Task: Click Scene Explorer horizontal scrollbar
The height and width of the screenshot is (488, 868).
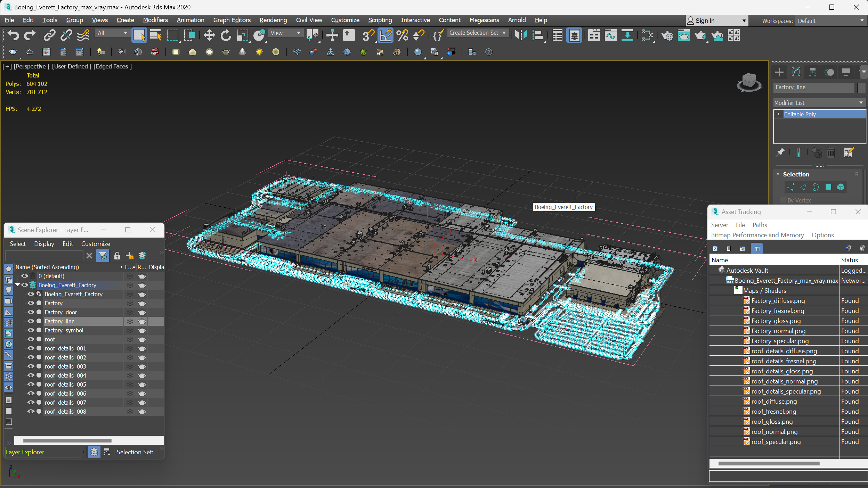Action: pyautogui.click(x=67, y=440)
